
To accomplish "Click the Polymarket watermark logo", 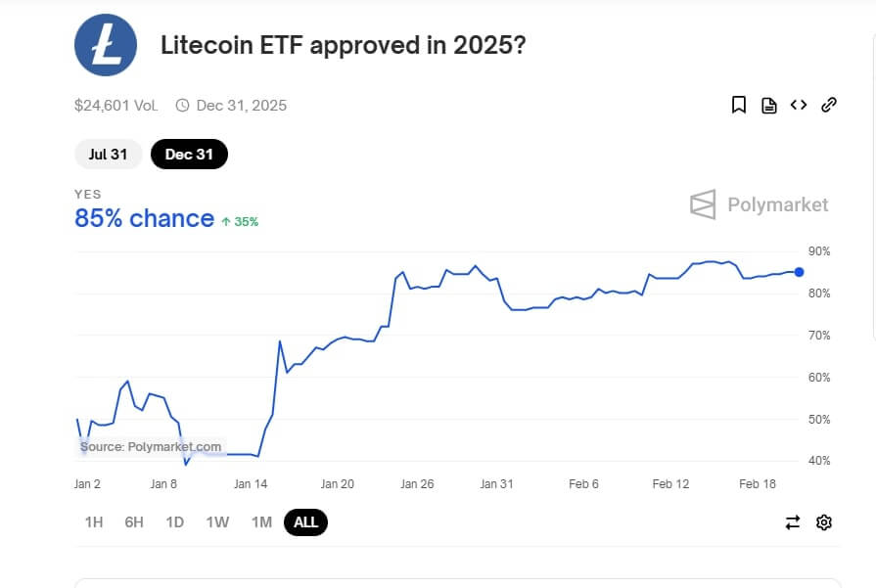I will click(759, 204).
